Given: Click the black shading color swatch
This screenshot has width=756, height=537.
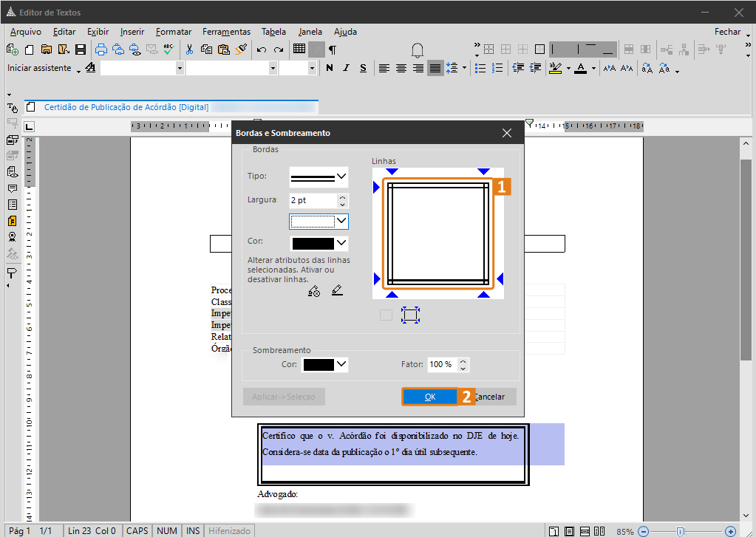Looking at the screenshot, I should click(319, 365).
